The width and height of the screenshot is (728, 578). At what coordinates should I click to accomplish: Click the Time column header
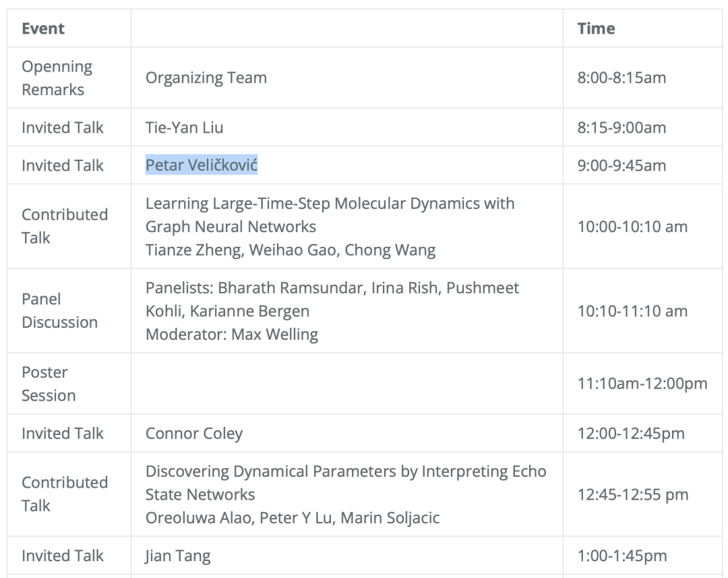coord(596,29)
